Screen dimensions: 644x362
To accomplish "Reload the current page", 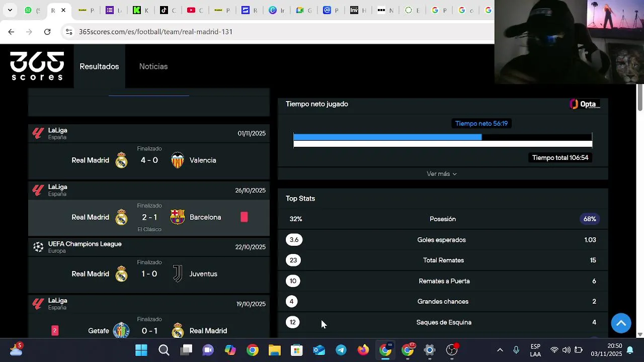I will [x=47, y=32].
